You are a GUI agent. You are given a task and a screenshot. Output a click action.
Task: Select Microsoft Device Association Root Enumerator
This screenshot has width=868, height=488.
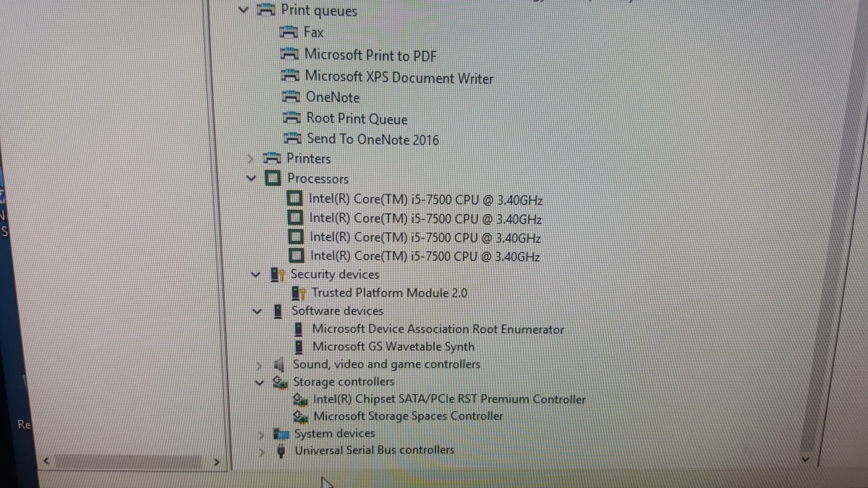coord(438,330)
